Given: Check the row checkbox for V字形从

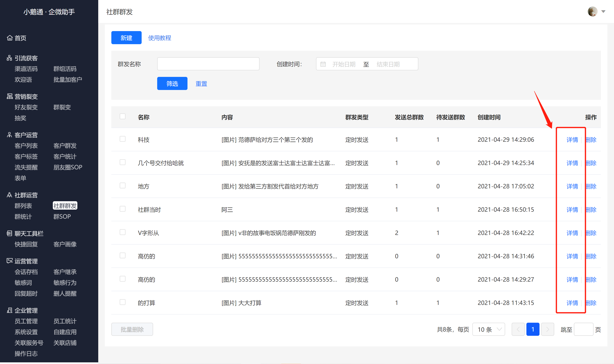Looking at the screenshot, I should (123, 232).
